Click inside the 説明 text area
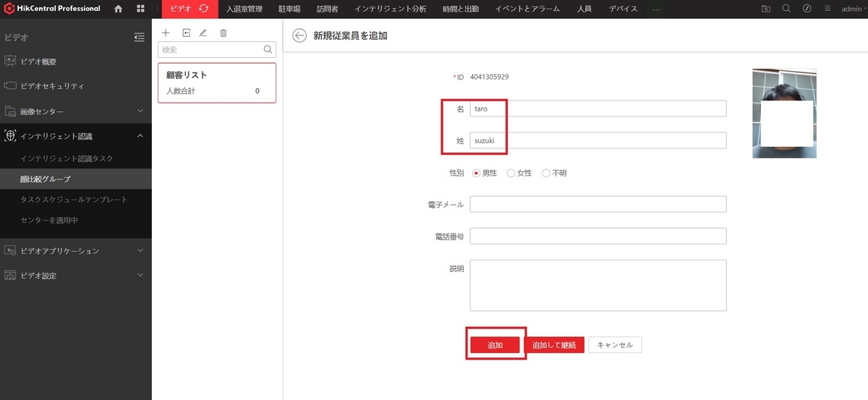 coord(598,286)
